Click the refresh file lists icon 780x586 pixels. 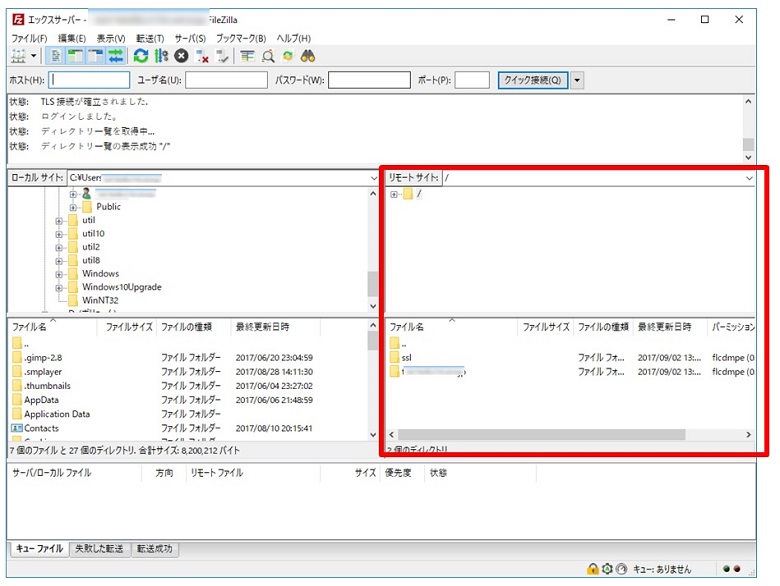[141, 57]
